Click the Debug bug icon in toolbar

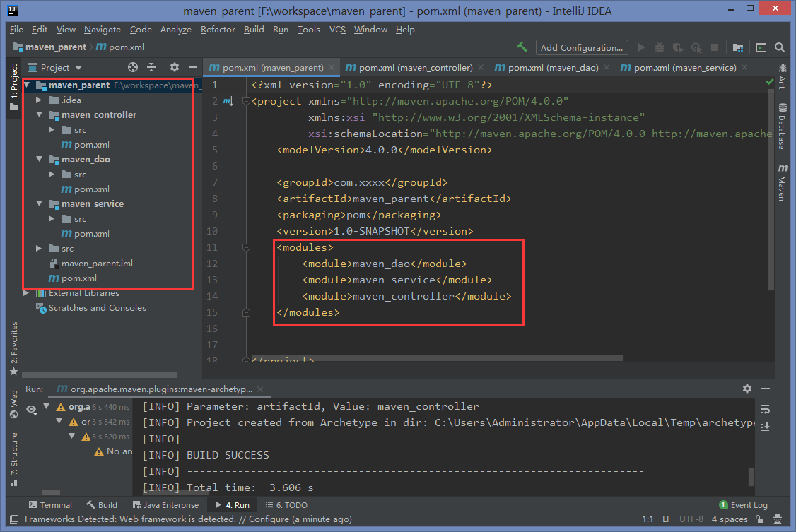(660, 47)
